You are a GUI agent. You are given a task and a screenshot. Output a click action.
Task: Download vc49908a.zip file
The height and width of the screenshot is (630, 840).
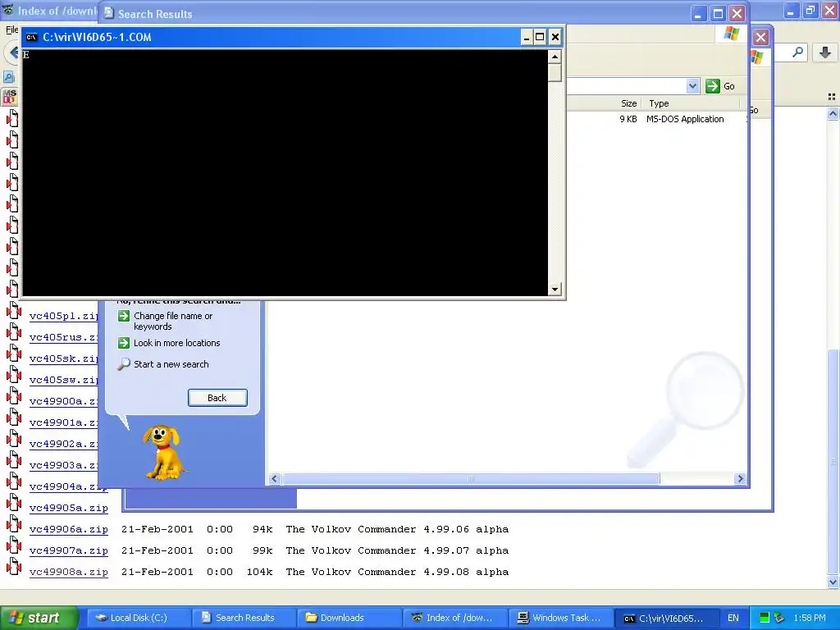pyautogui.click(x=69, y=572)
